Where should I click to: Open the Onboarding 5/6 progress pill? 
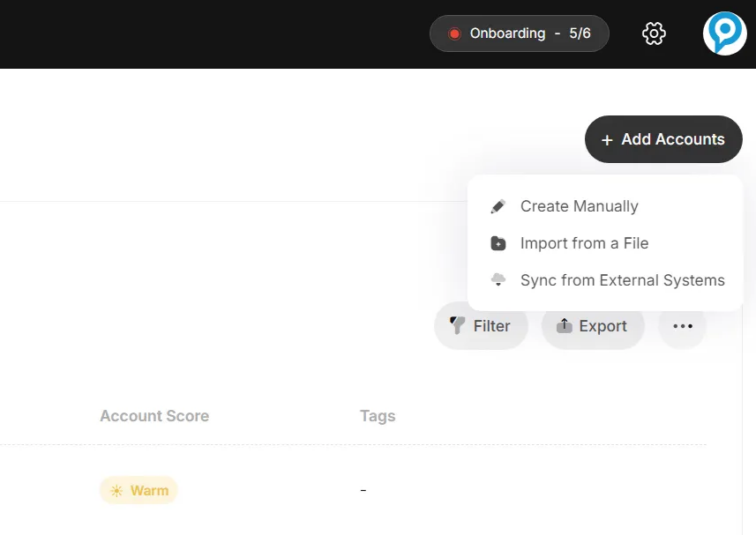click(520, 33)
